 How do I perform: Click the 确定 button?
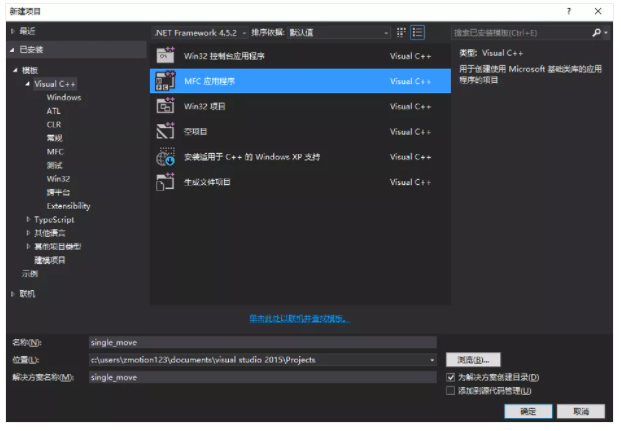(x=528, y=411)
